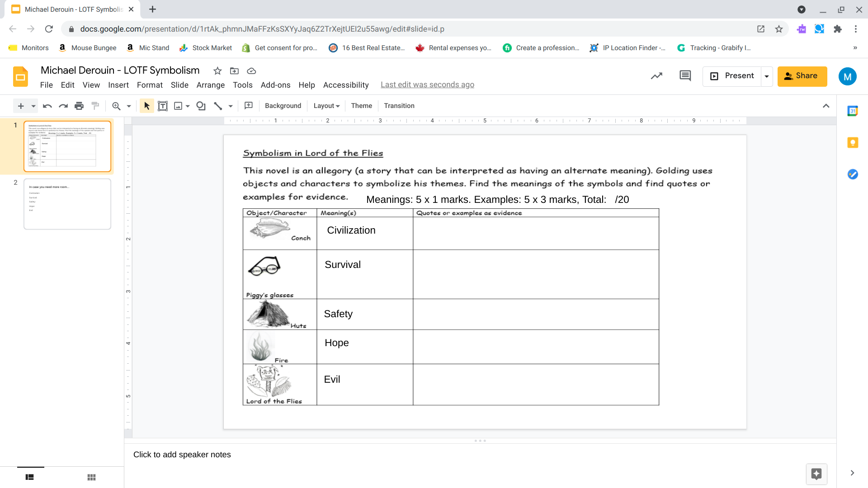Select slide 2 thumbnail

click(x=67, y=204)
